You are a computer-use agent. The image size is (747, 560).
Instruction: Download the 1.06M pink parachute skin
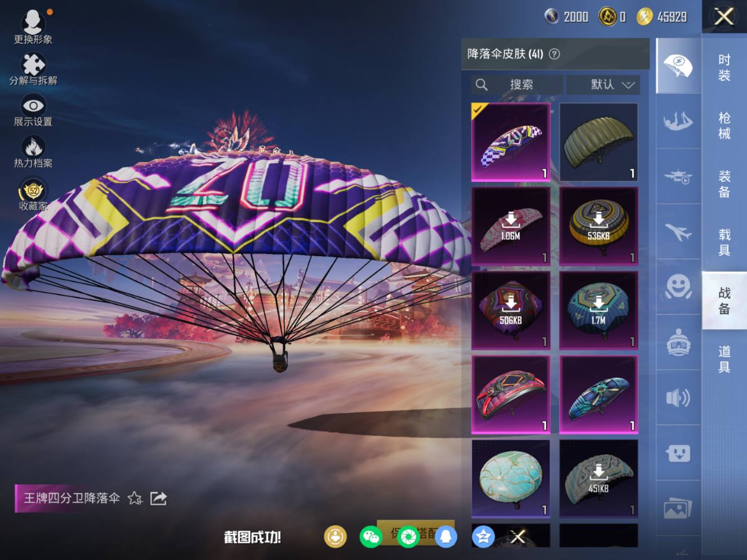tap(511, 226)
